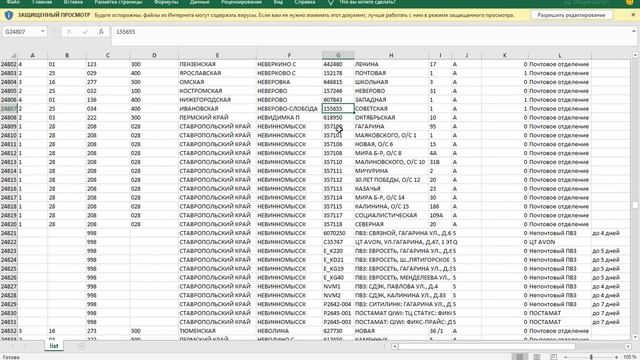Select row header 24807
The height and width of the screenshot is (360, 640).
click(x=9, y=109)
